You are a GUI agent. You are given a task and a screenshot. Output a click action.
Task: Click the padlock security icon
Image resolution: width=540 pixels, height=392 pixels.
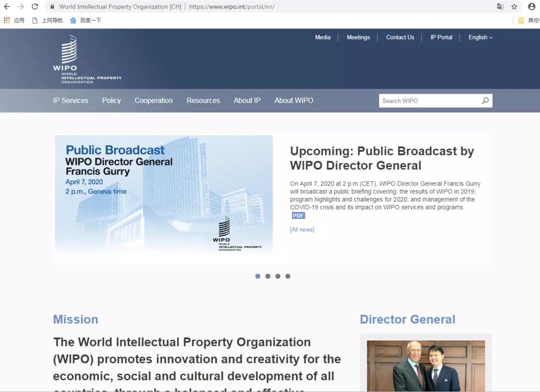pos(52,6)
